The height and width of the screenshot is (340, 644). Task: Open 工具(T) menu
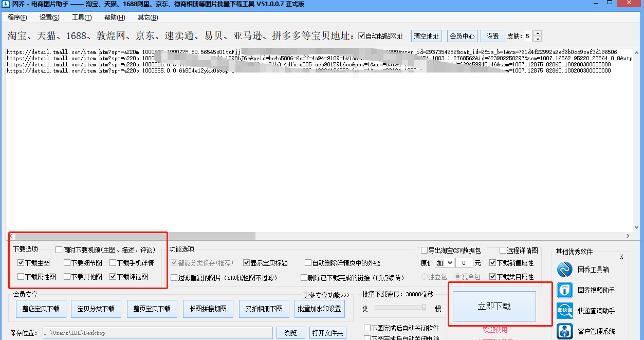[82, 17]
